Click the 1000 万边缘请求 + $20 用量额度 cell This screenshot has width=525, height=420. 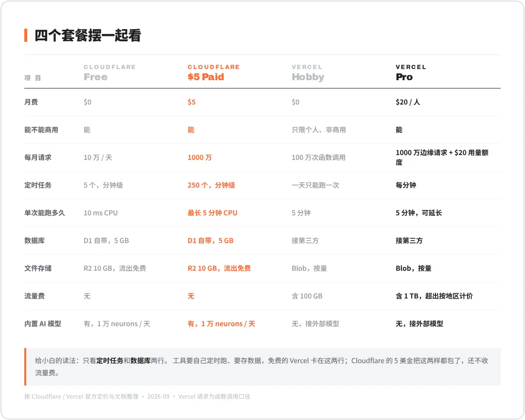[x=442, y=157]
